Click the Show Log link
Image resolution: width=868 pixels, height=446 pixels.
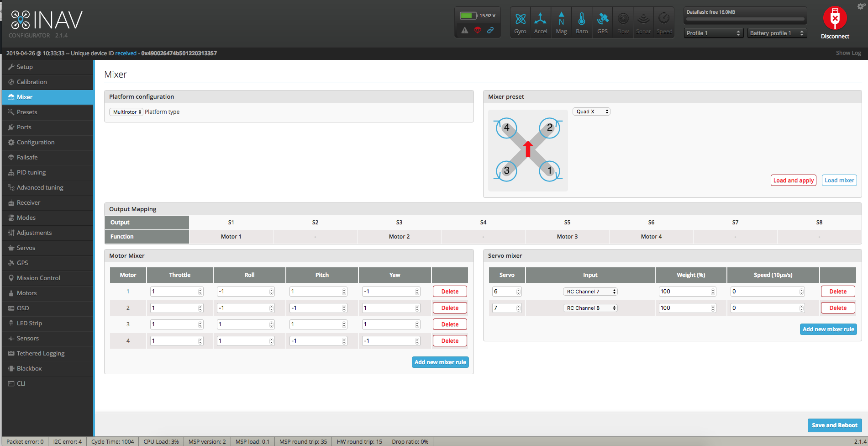pos(848,53)
